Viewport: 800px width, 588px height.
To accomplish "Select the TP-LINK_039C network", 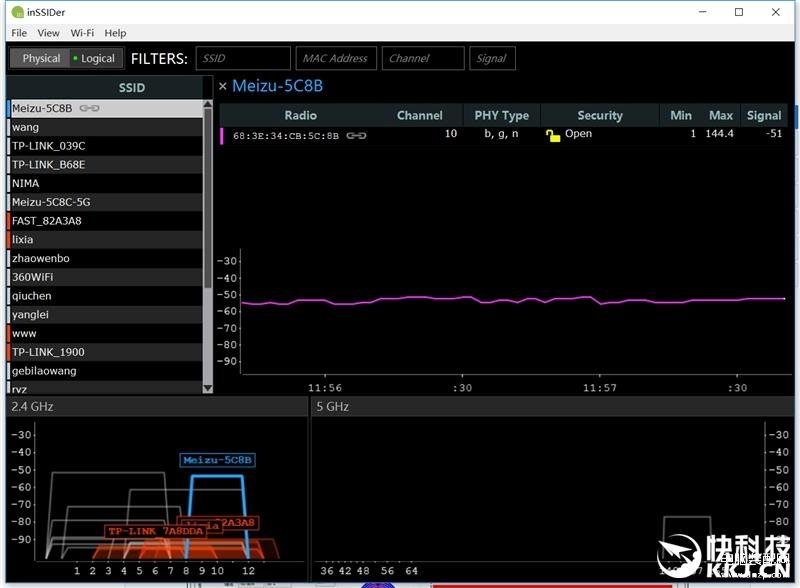I will click(x=105, y=146).
